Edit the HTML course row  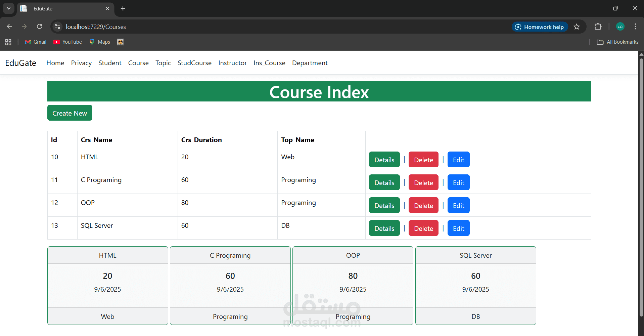point(458,160)
